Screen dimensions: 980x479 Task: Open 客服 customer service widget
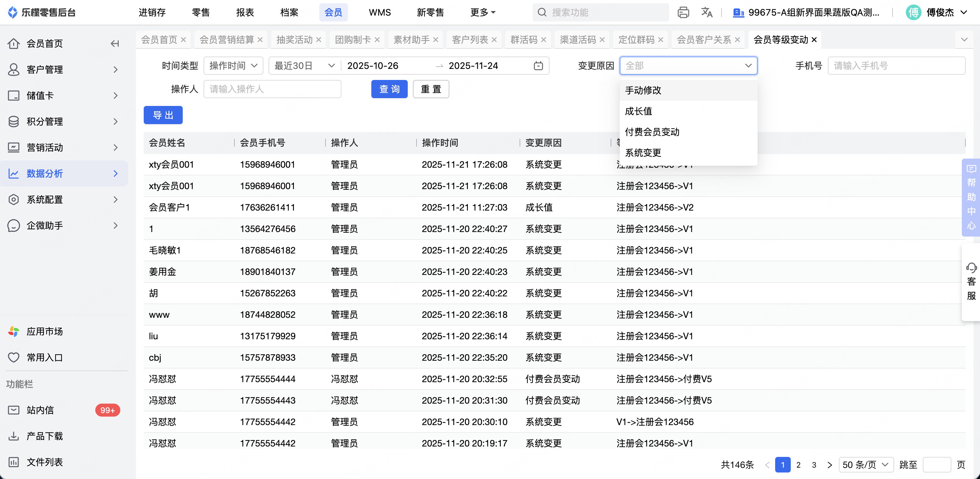[971, 281]
